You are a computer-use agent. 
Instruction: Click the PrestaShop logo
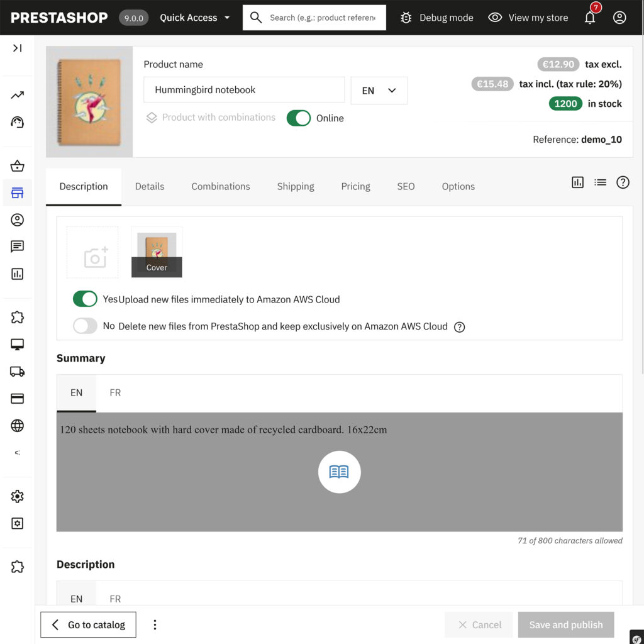58,18
